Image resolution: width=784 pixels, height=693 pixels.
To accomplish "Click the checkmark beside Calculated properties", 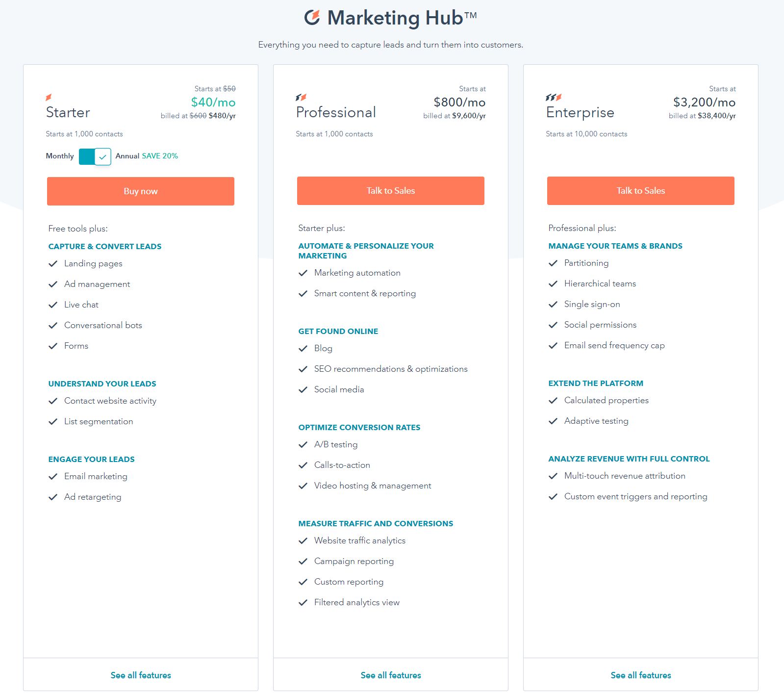I will click(553, 401).
